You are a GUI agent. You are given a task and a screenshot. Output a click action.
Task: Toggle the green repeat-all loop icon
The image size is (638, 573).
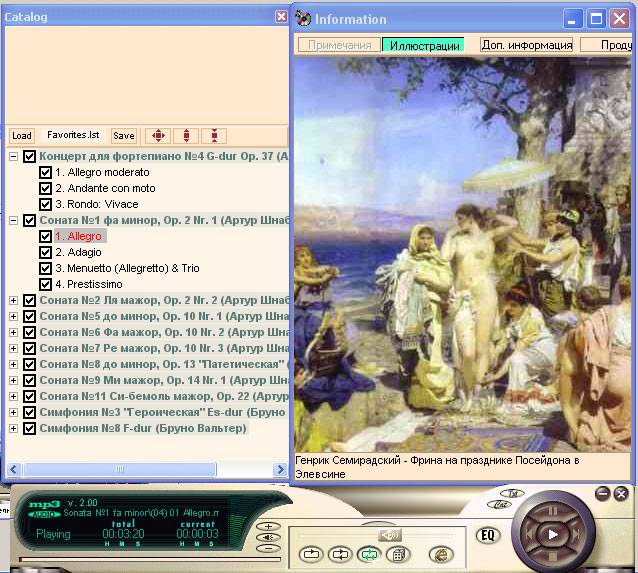[x=369, y=554]
